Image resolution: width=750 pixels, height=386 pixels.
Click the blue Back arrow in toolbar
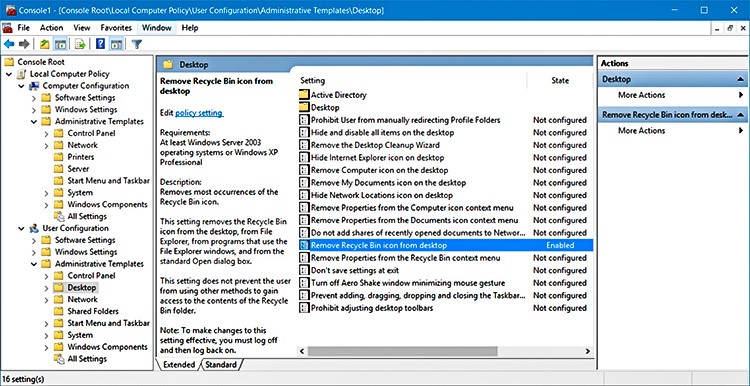click(x=9, y=44)
